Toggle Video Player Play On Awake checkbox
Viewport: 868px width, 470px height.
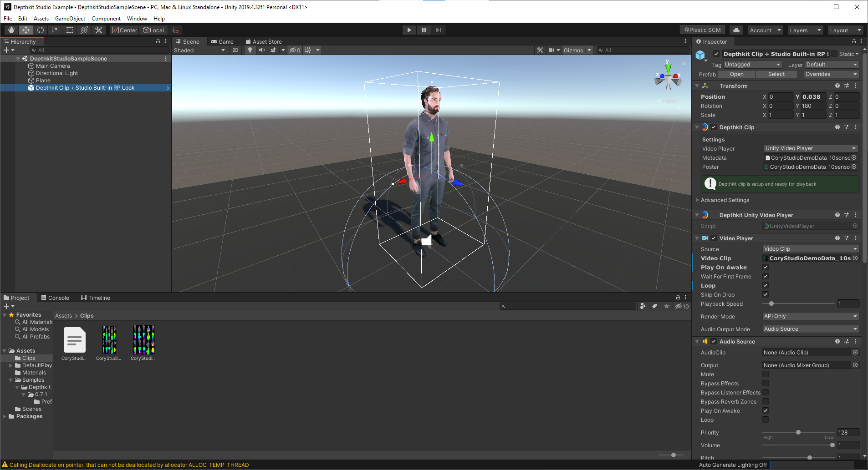[766, 268]
